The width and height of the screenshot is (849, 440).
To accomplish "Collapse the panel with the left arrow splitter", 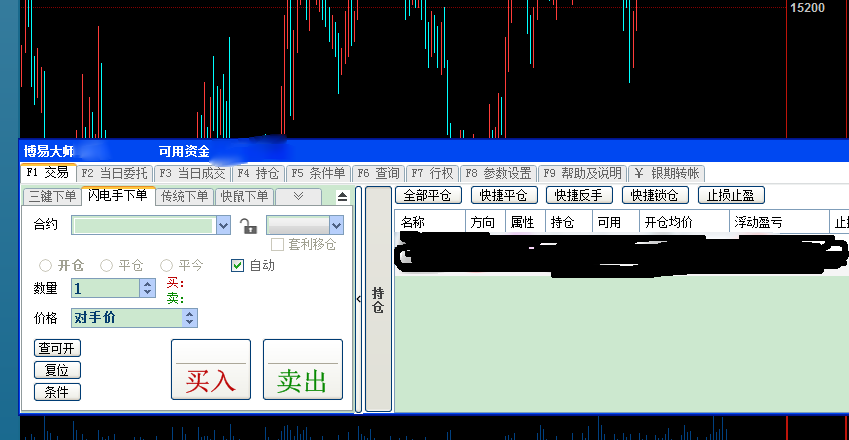I will 359,298.
